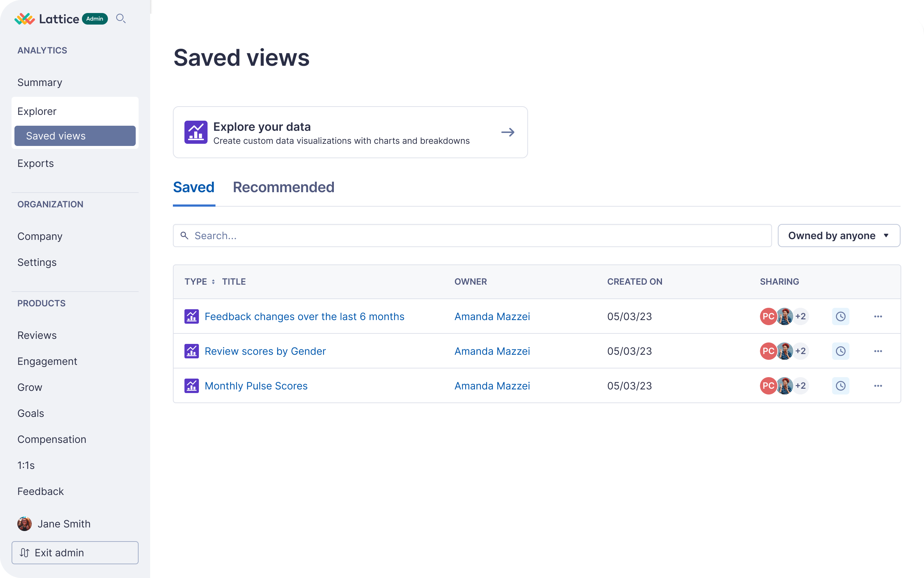Open Grow in the sidebar
Screen dimensions: 924x578
tap(30, 387)
